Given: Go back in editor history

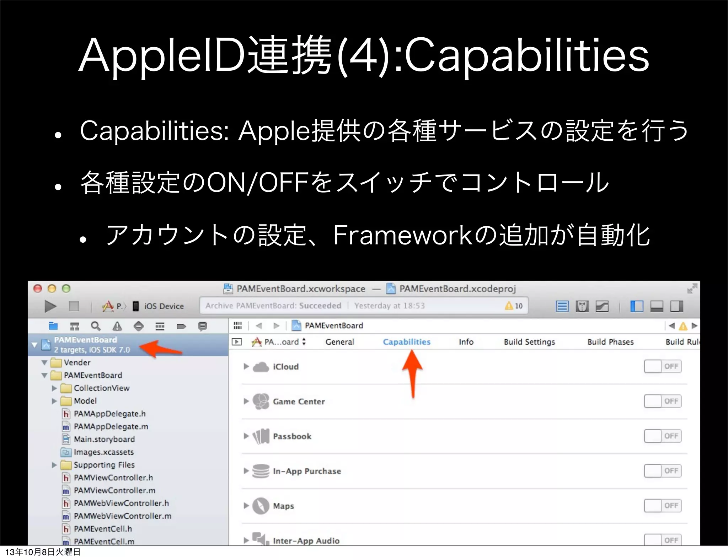Looking at the screenshot, I should (259, 325).
